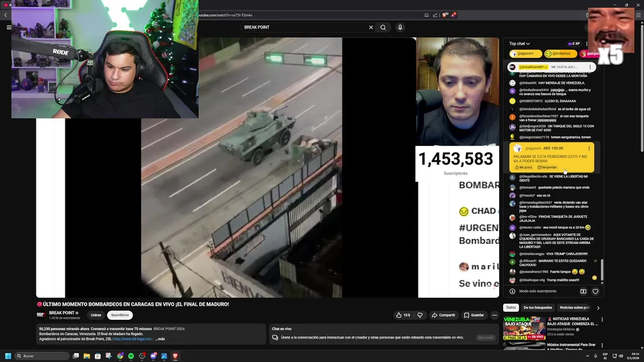Screen dimensions: 644x362
Task: Show hidden system tray icons chevron
Action: point(587,356)
